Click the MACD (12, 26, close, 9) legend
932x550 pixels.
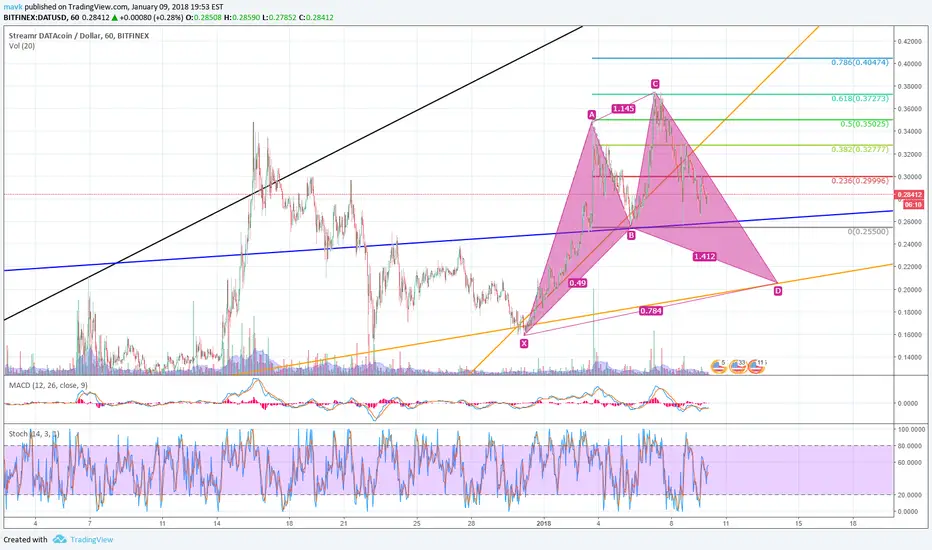click(48, 385)
